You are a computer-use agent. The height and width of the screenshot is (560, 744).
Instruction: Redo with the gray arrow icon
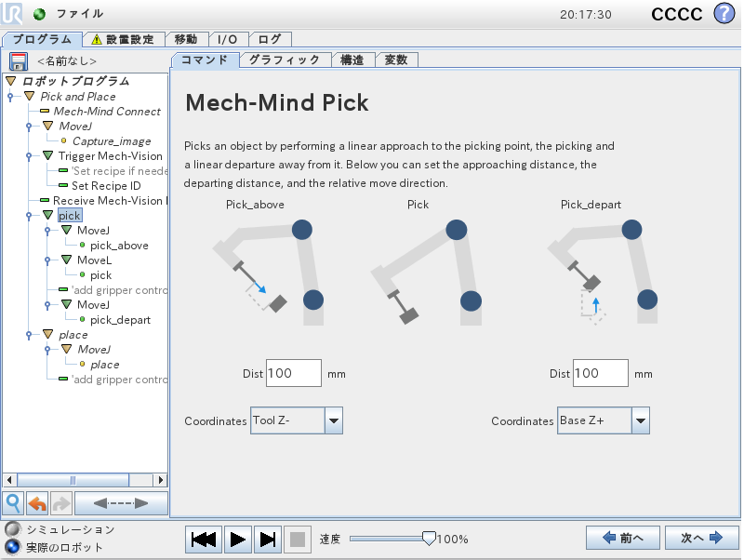pos(61,503)
